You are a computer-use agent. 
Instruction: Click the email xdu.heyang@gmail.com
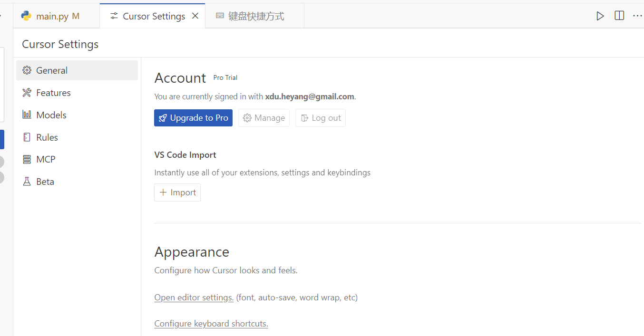tap(310, 96)
